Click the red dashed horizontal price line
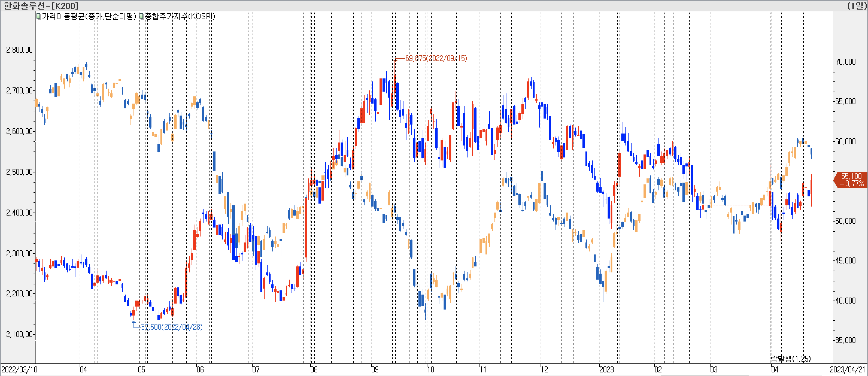The width and height of the screenshot is (868, 376). (736, 205)
